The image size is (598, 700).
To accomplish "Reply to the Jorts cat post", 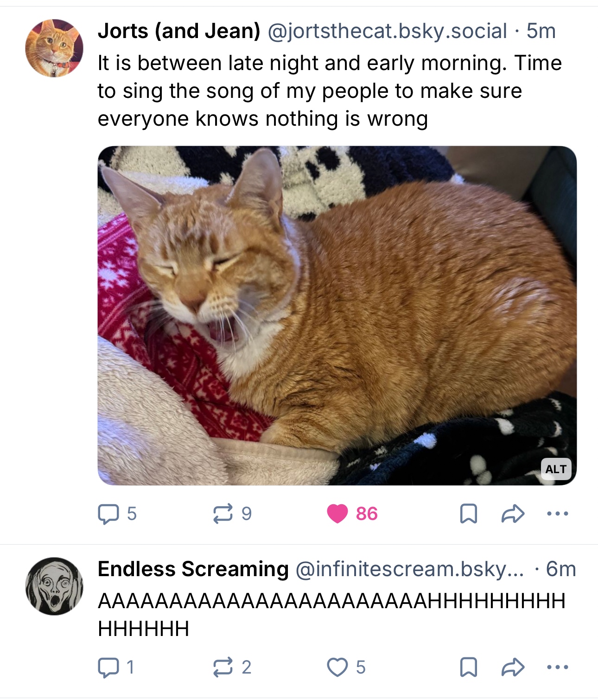I will coord(108,514).
